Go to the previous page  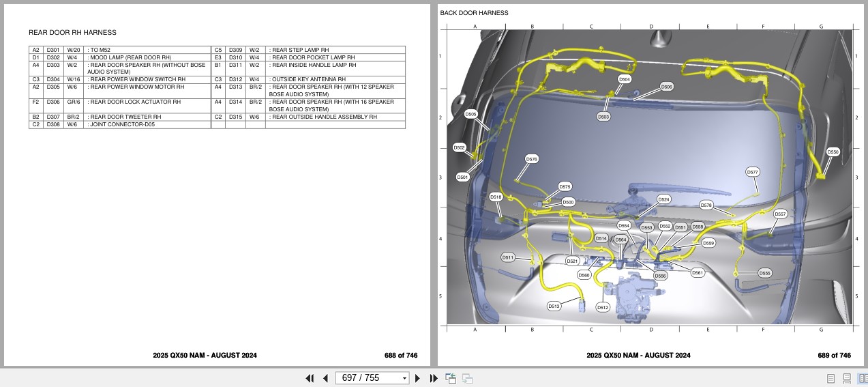coord(325,378)
